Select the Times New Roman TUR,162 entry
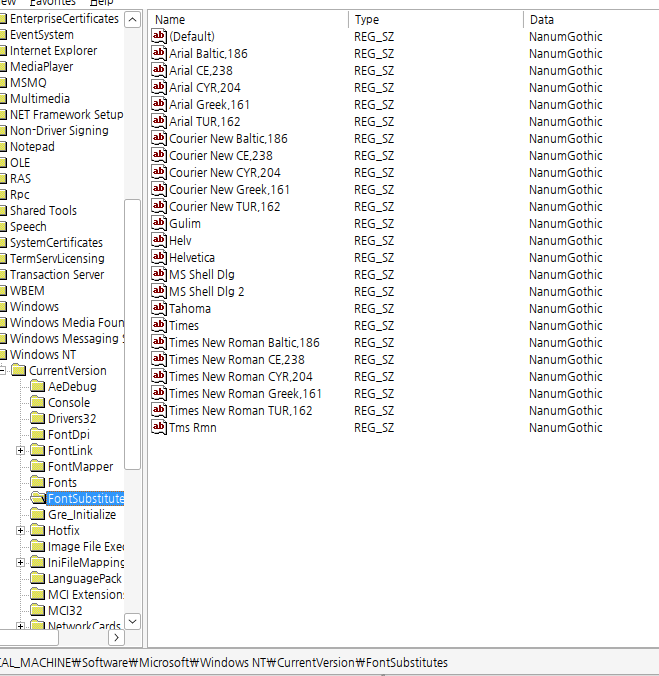The image size is (659, 676). click(240, 411)
